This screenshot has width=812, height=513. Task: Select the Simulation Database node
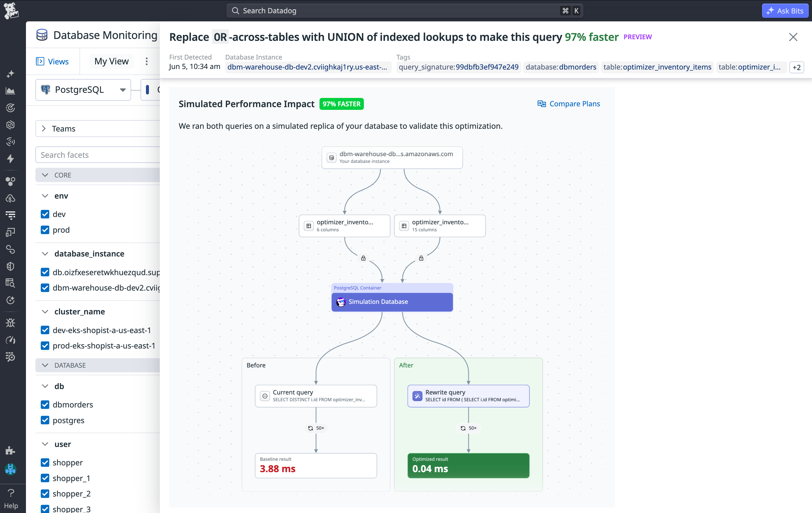click(392, 301)
